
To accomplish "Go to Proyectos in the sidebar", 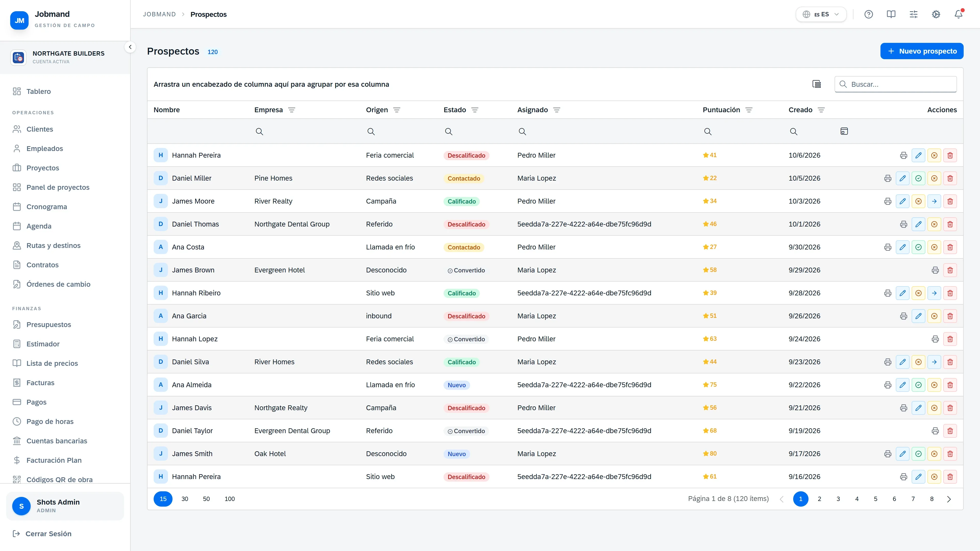I will (x=65, y=168).
